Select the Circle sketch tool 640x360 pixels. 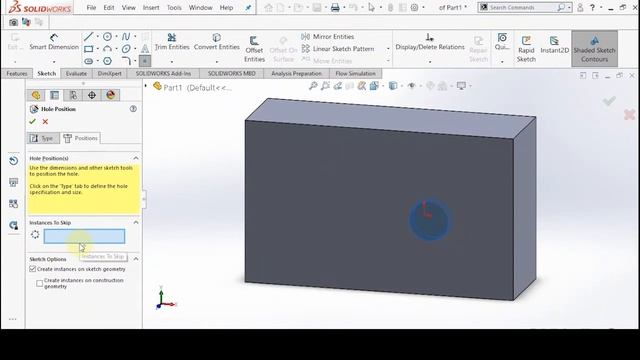pos(107,37)
